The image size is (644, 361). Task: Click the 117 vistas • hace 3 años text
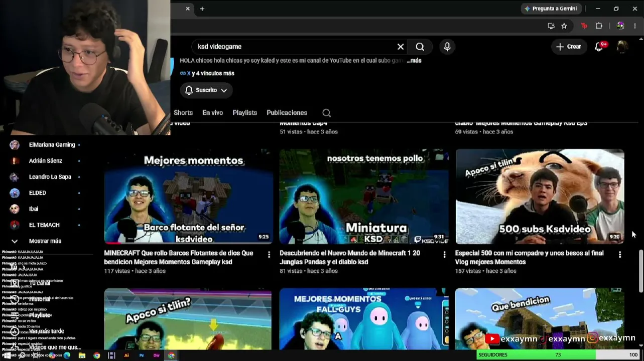tap(135, 271)
